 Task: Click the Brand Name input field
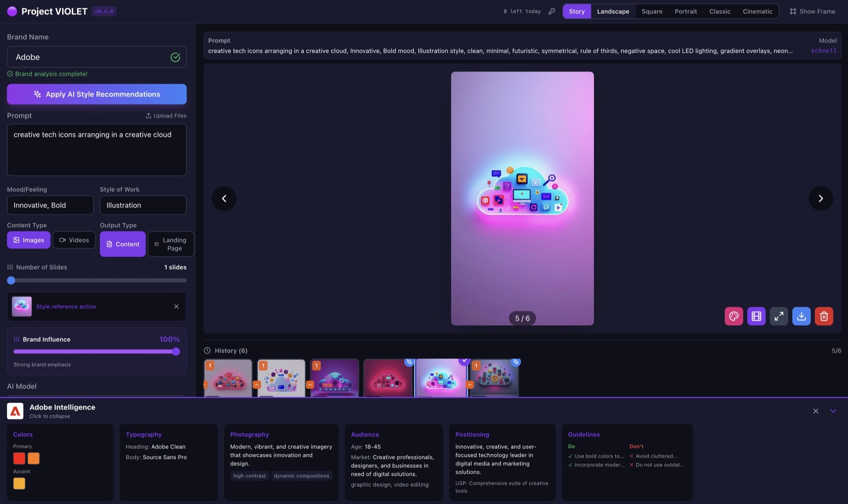[97, 57]
